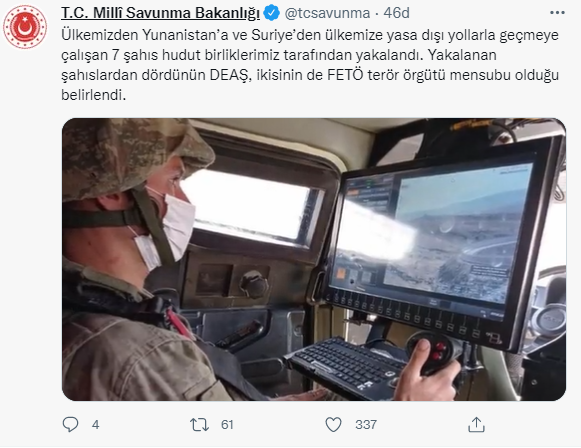The height and width of the screenshot is (448, 581).
Task: Like the tweet with the heart icon
Action: pos(333,425)
